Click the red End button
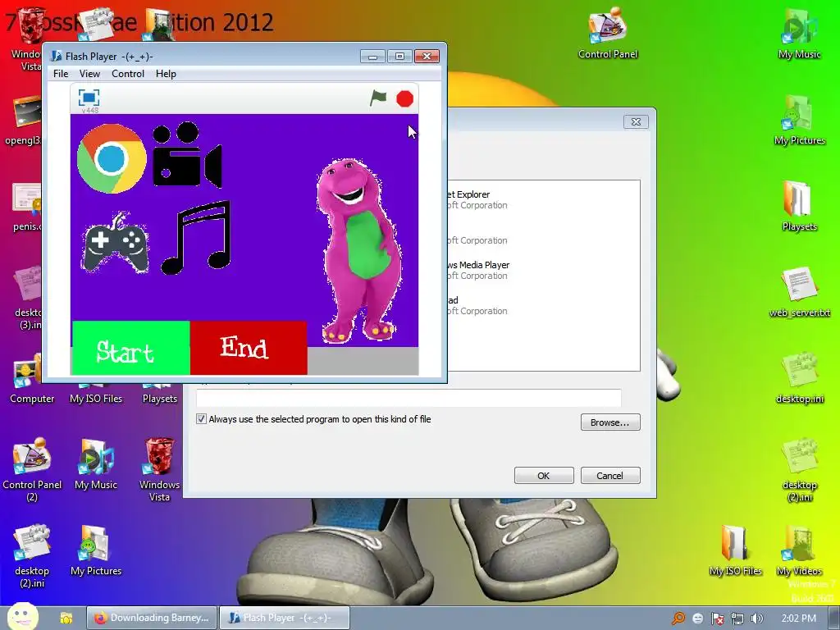 (x=249, y=348)
